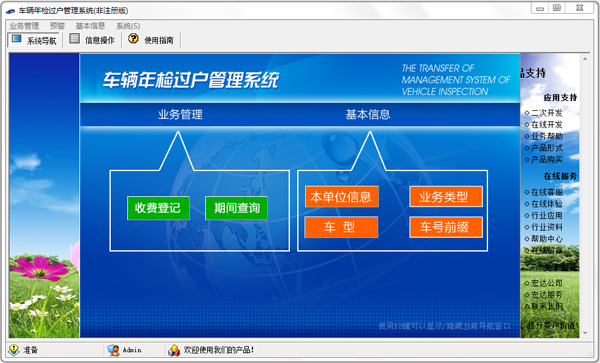Click the 在线开发 link
This screenshot has height=363, width=600.
546,125
